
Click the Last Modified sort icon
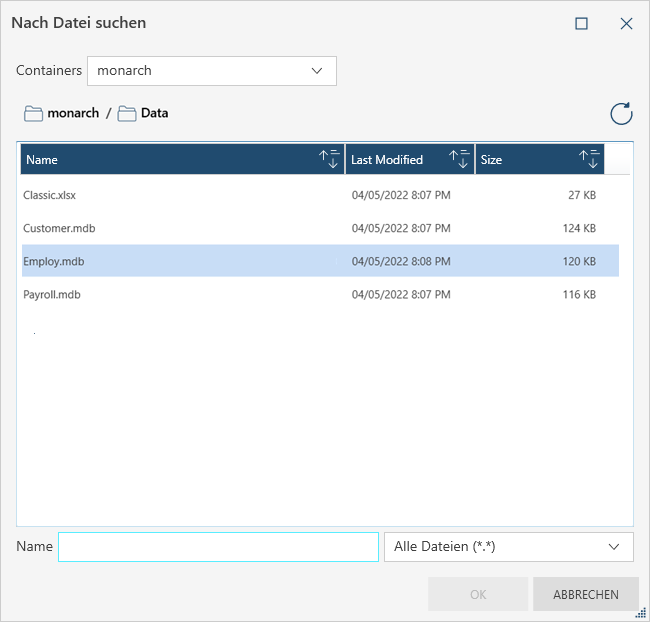tap(459, 160)
